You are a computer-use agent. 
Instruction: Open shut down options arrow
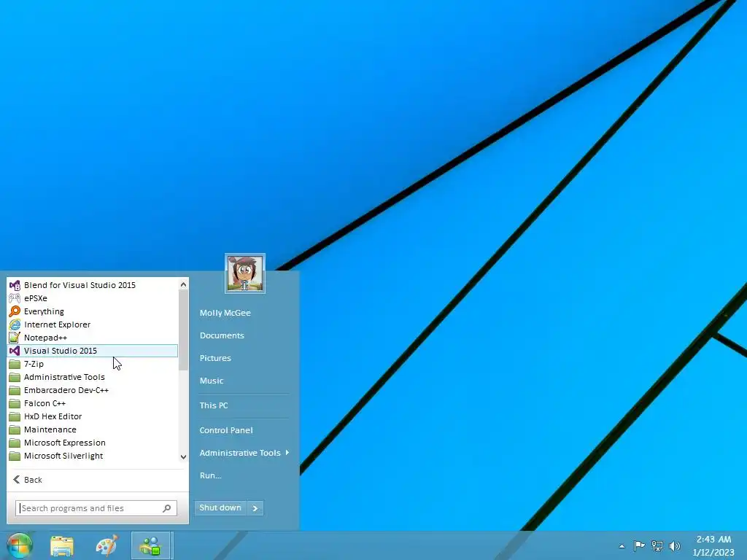click(x=255, y=508)
